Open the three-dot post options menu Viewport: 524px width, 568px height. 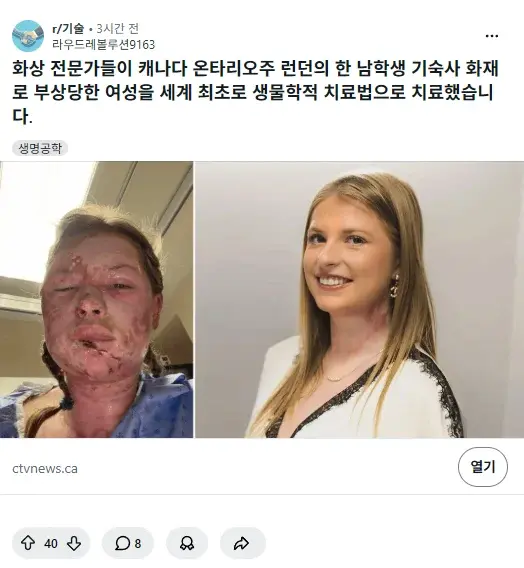coord(491,36)
